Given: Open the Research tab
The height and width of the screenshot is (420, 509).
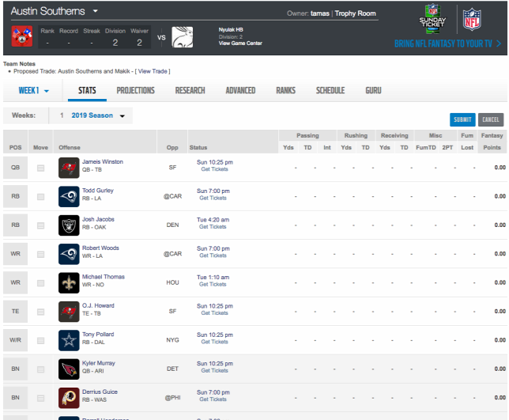Looking at the screenshot, I should [x=190, y=90].
